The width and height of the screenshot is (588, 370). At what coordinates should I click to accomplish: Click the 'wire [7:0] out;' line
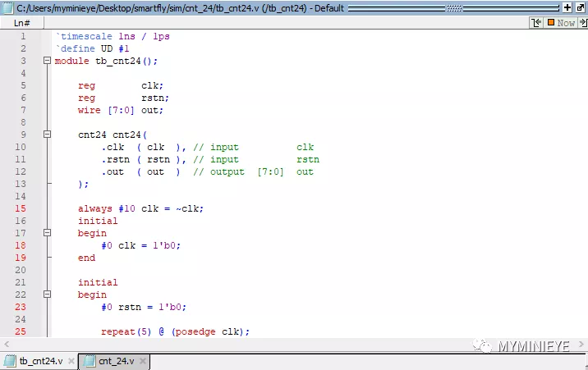[121, 111]
